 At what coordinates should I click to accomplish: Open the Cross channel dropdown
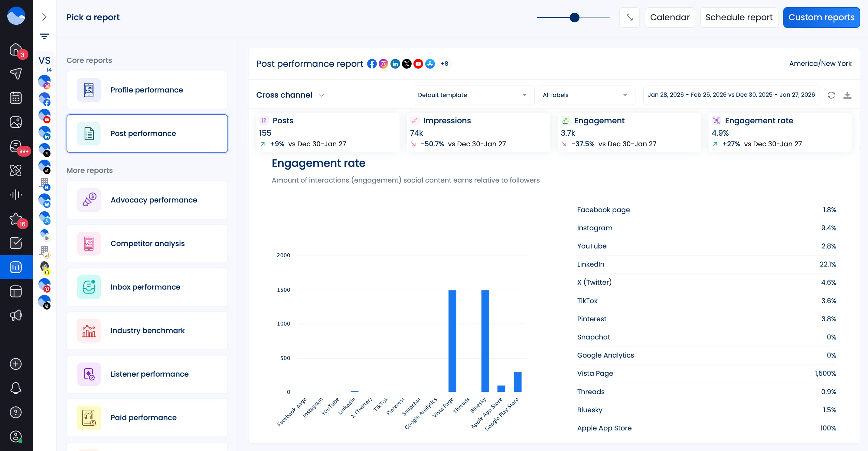click(290, 95)
